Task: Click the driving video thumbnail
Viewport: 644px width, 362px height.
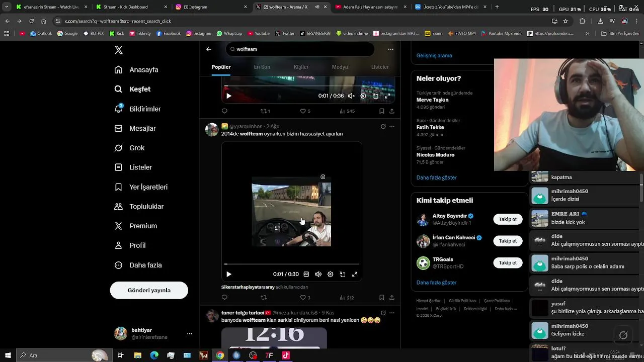Action: (291, 212)
